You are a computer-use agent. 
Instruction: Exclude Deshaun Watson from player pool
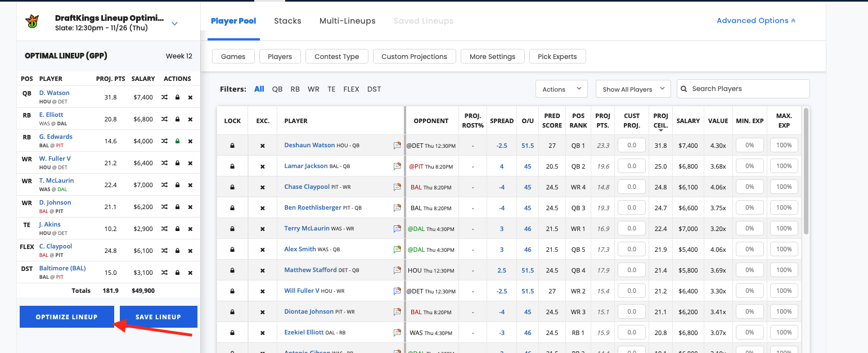[x=262, y=146]
